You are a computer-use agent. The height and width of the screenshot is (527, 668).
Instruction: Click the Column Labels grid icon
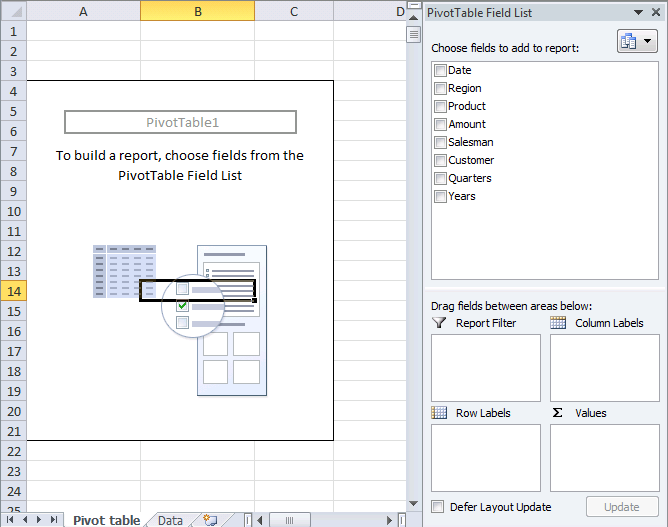pyautogui.click(x=558, y=323)
